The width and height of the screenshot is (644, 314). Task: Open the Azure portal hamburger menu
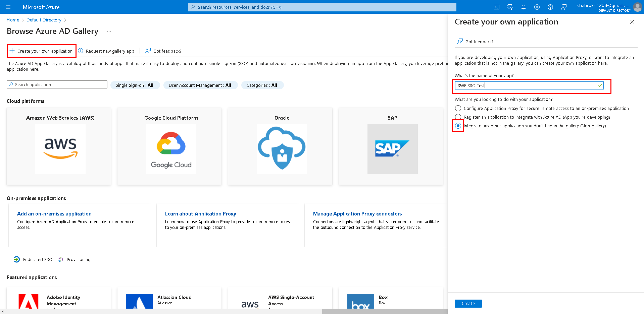pos(8,7)
